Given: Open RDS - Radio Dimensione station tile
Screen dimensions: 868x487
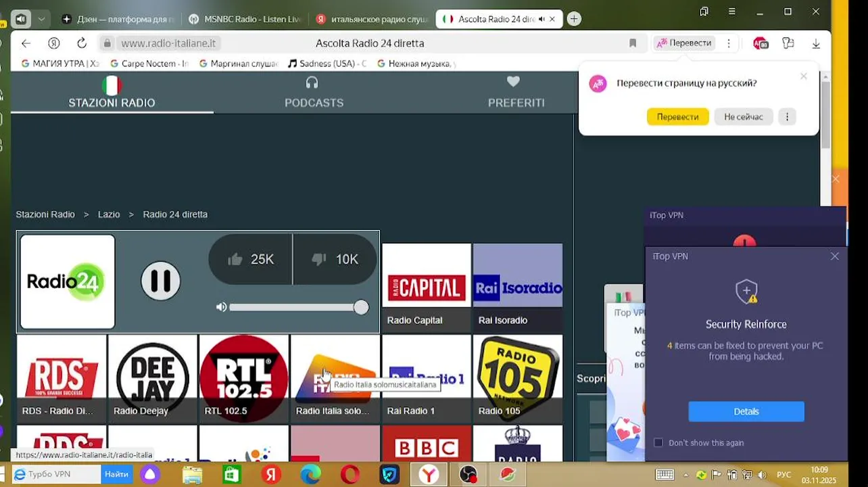Looking at the screenshot, I should click(62, 379).
